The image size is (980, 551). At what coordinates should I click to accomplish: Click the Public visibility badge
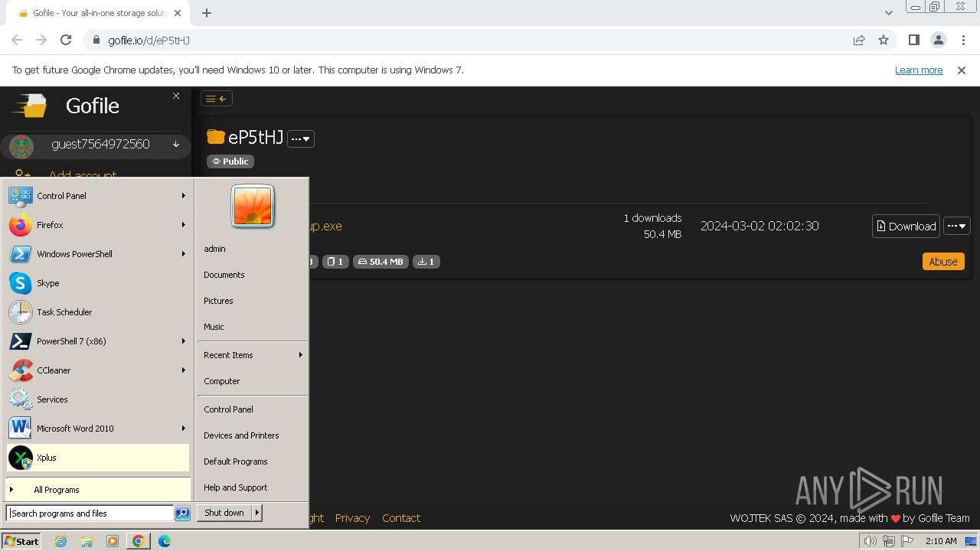pyautogui.click(x=230, y=161)
